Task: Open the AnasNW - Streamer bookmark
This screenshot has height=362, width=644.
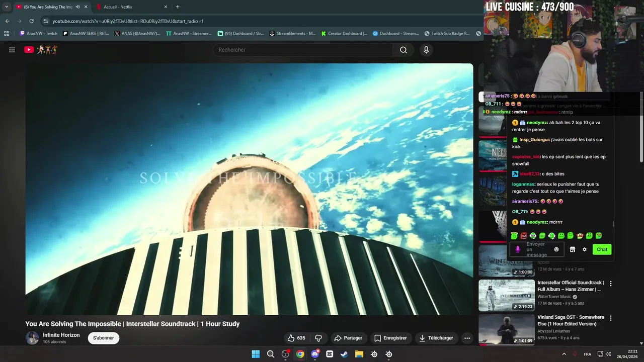Action: (189, 34)
